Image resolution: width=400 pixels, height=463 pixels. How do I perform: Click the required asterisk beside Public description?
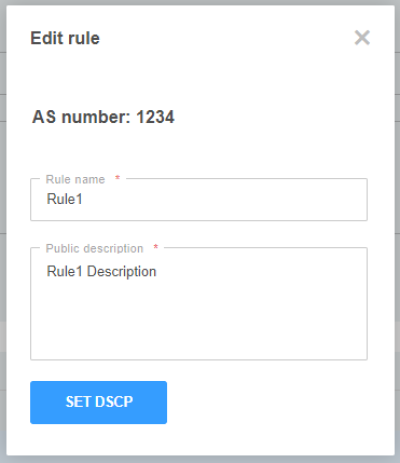coord(155,247)
